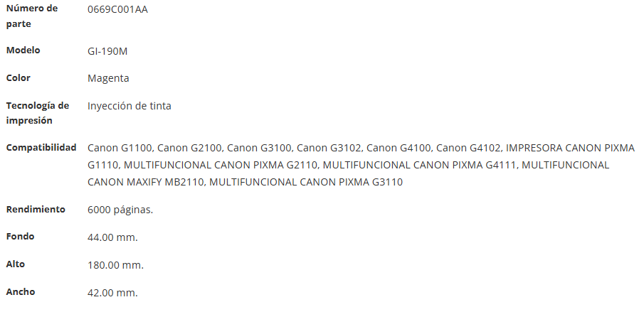Viewport: 644px width, 312px height.
Task: Click the 42.00 mm Ancho value
Action: pyautogui.click(x=112, y=293)
